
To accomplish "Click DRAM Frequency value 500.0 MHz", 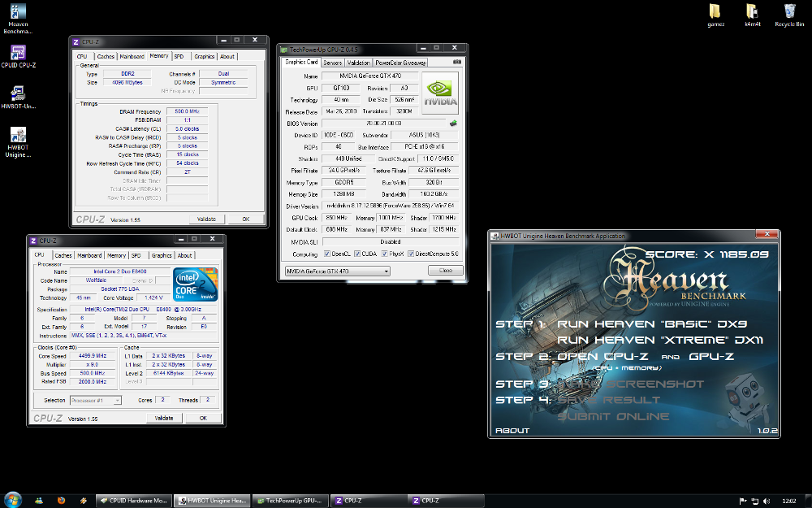I will pos(187,111).
